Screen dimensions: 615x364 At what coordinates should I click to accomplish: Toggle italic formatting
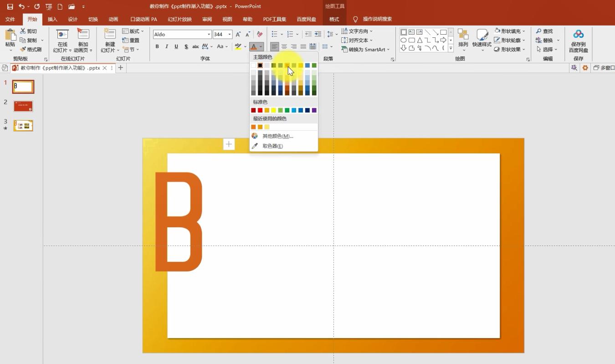tap(167, 46)
